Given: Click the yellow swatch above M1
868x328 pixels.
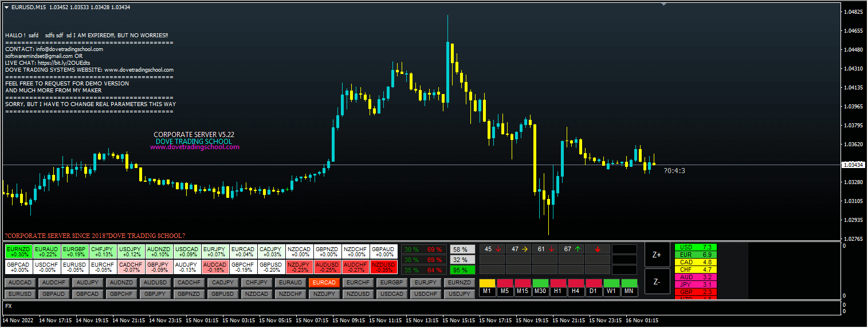Looking at the screenshot, I should tap(487, 283).
